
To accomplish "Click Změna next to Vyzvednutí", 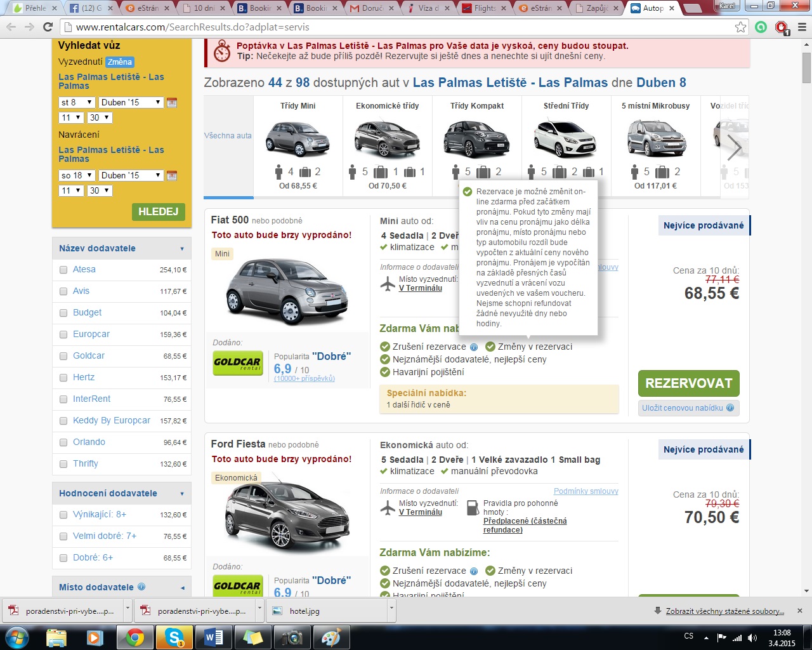I will pos(120,62).
